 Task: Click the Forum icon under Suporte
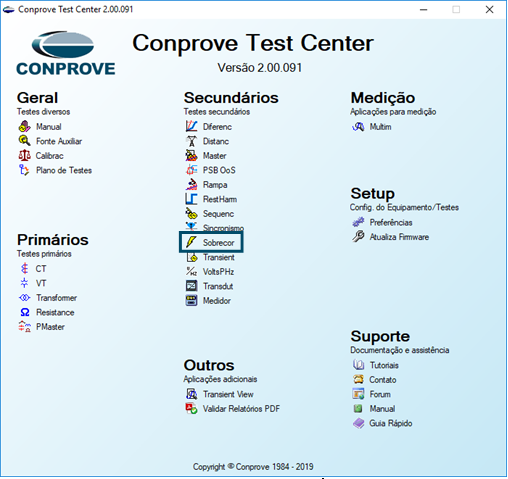(x=358, y=394)
